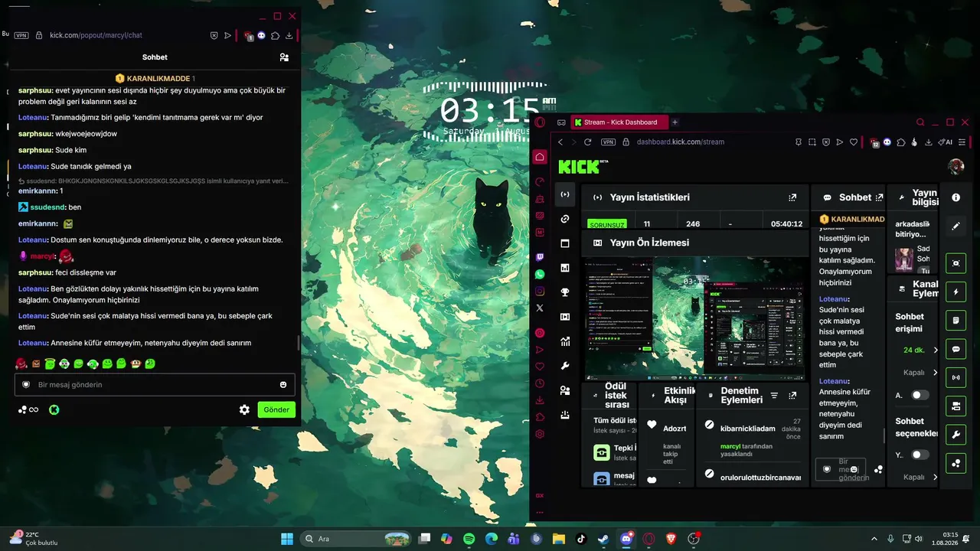Toggle the VPN badge in popout chat address bar
The image size is (980, 551).
[21, 35]
